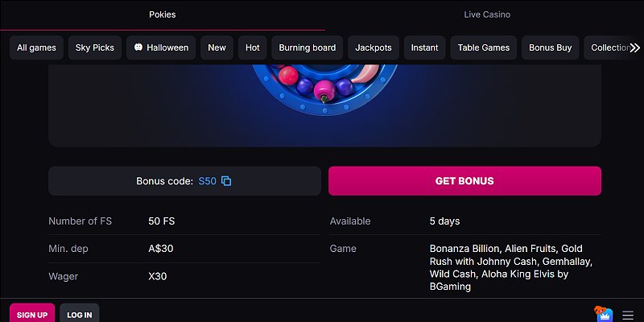Click the LOG IN button
The height and width of the screenshot is (322, 644).
79,314
